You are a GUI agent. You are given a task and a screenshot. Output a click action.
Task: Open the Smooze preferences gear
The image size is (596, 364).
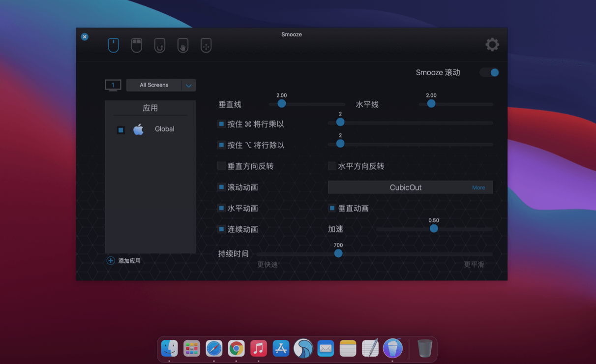point(492,44)
